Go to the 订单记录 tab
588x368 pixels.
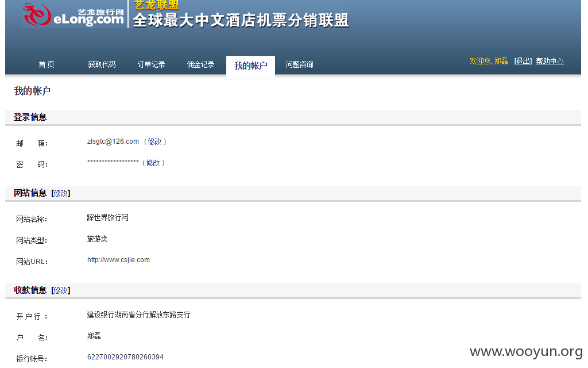pyautogui.click(x=151, y=64)
